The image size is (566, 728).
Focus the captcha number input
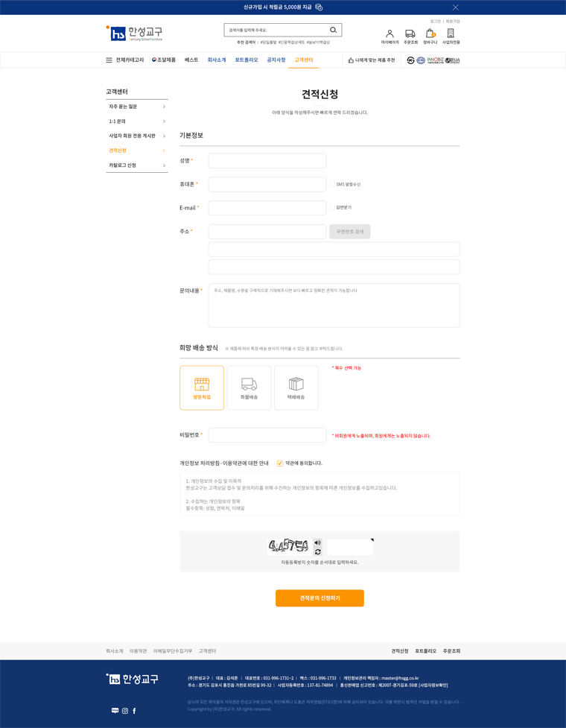pyautogui.click(x=350, y=548)
